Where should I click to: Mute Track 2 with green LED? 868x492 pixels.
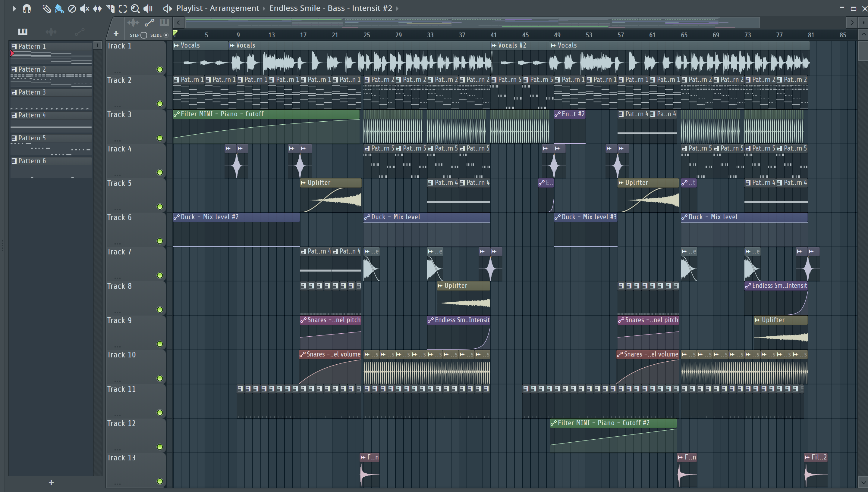coord(160,104)
